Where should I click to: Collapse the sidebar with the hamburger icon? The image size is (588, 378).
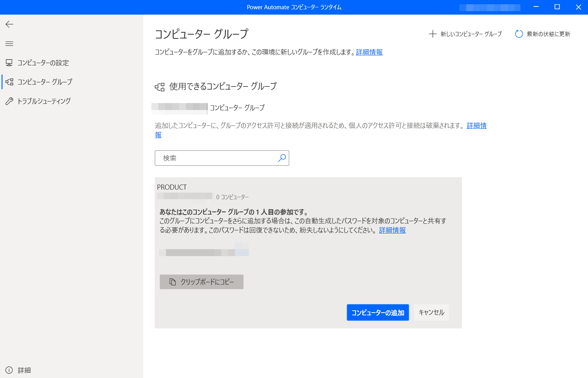coord(9,43)
